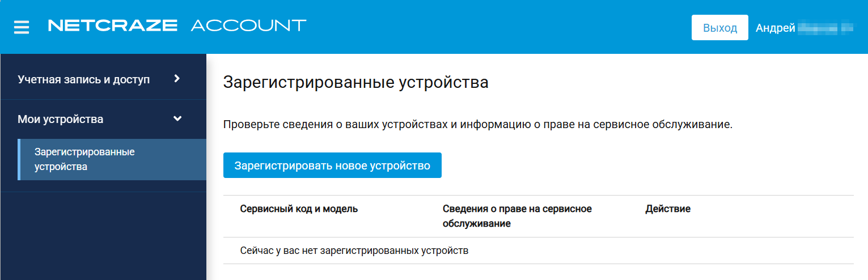Screen dimensions: 868x280
Task: Click the Действие column header
Action: point(667,209)
